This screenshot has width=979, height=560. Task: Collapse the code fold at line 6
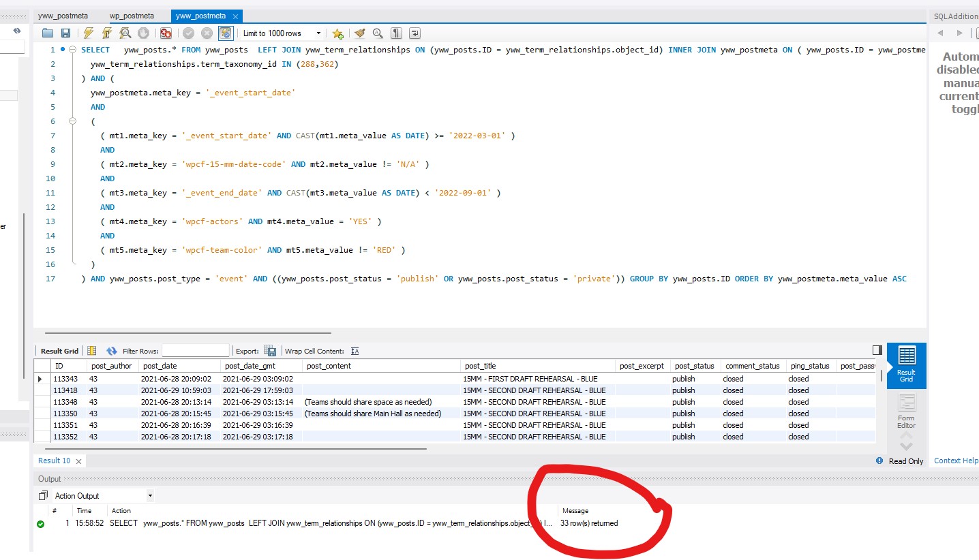(x=74, y=121)
